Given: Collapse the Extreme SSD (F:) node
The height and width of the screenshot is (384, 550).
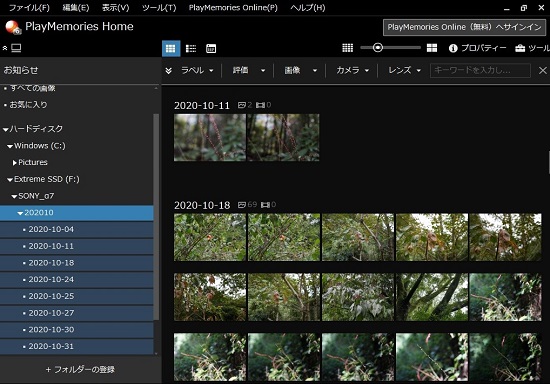Looking at the screenshot, I should (10, 180).
